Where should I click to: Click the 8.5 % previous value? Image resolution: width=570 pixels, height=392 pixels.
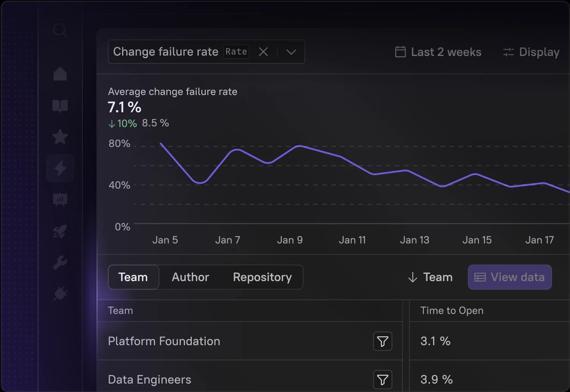click(155, 123)
